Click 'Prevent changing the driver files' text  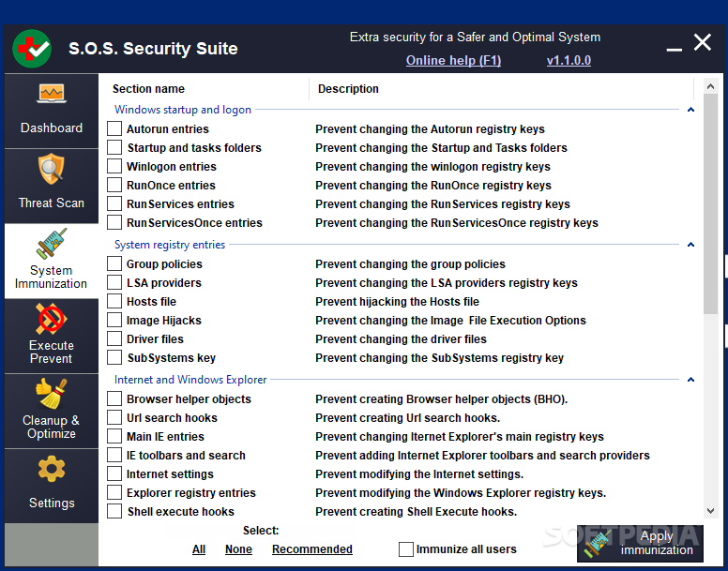(402, 339)
